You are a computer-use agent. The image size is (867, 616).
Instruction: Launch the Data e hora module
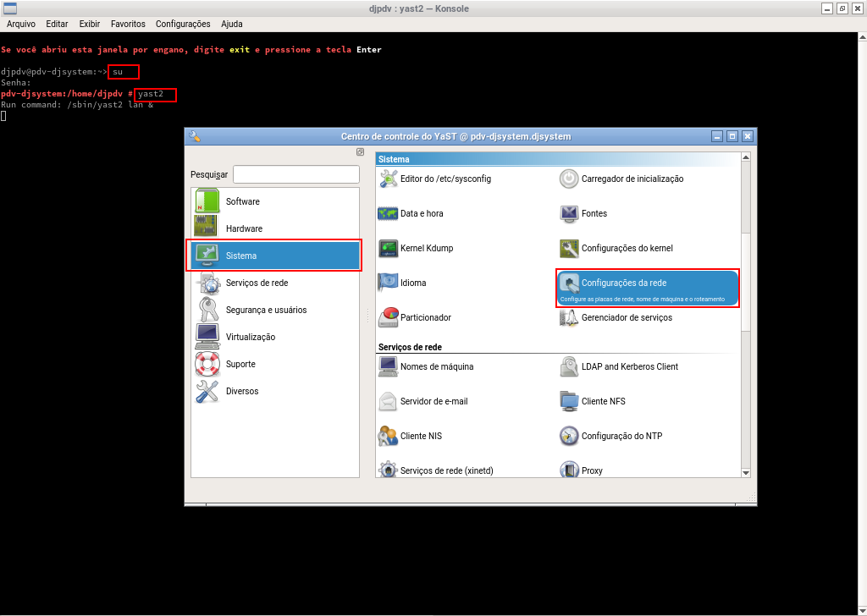coord(389,213)
